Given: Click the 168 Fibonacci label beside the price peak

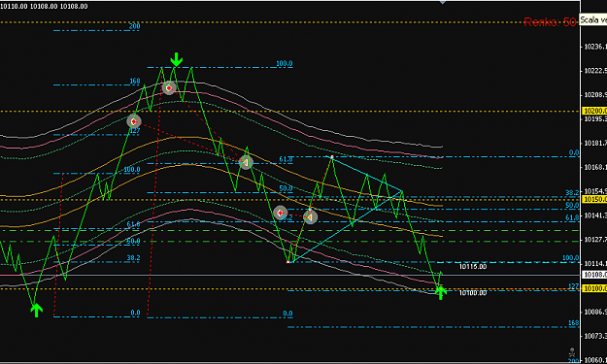Looking at the screenshot, I should pyautogui.click(x=135, y=82).
